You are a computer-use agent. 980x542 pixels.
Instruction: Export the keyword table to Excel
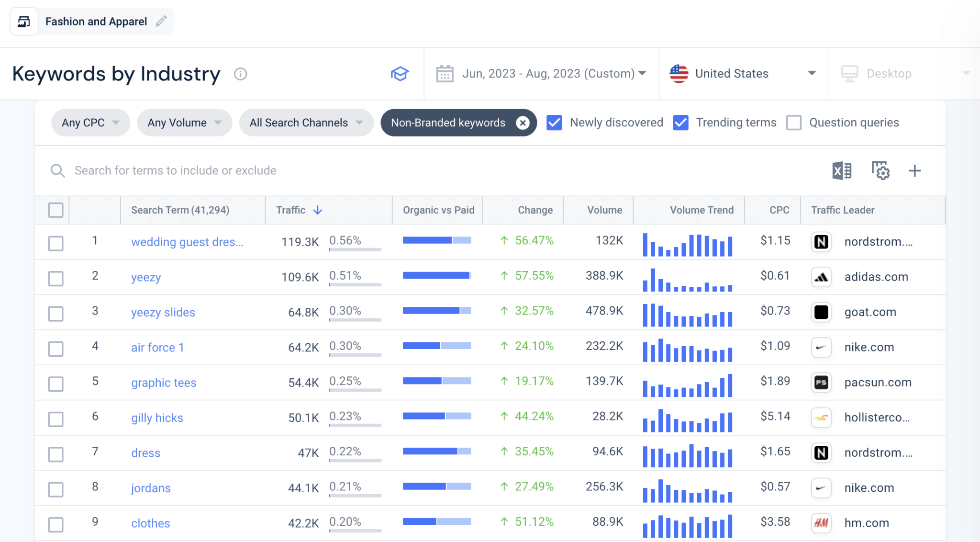click(841, 170)
